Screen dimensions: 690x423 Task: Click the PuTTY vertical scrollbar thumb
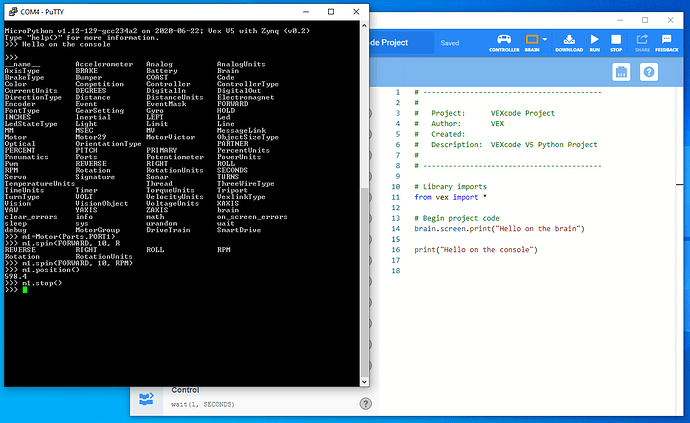click(364, 282)
